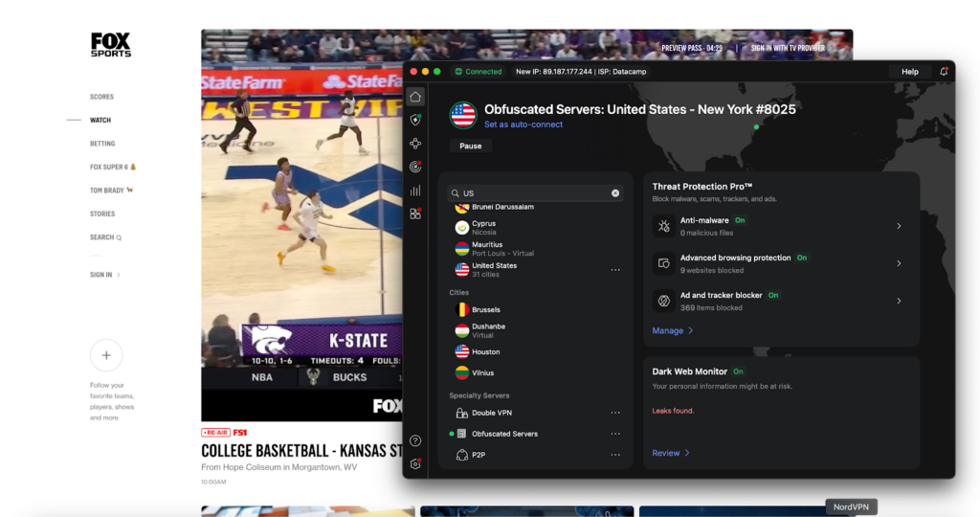This screenshot has height=517, width=980.
Task: Click Review under Dark Web Monitor
Action: pos(671,453)
